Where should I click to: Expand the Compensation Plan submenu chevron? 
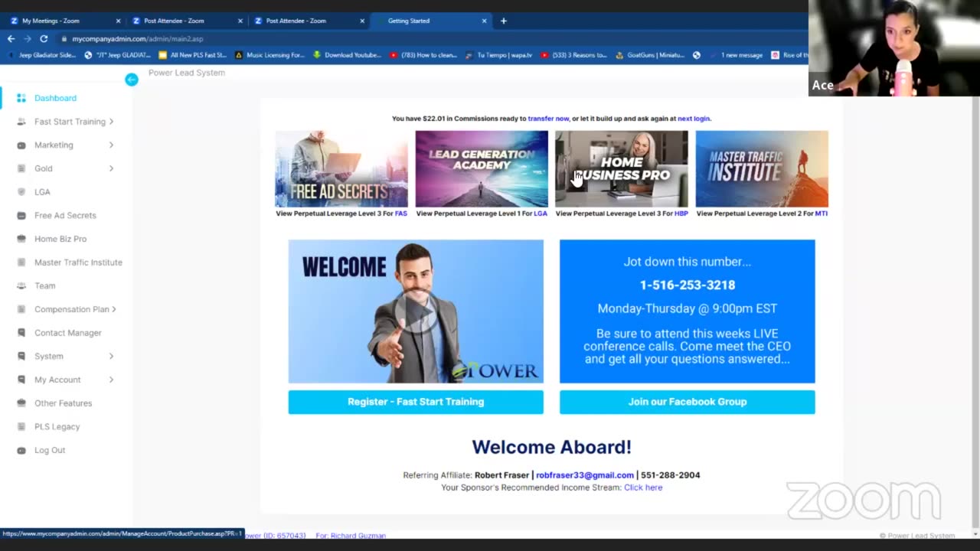(113, 309)
